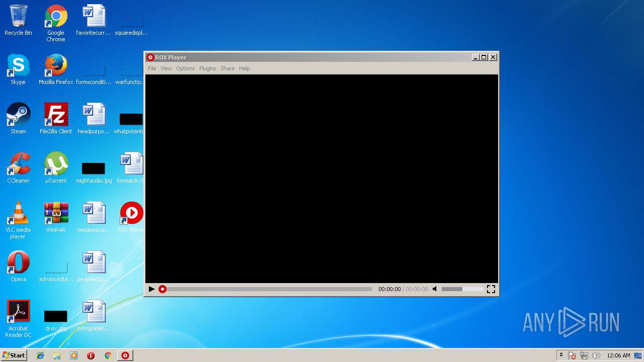The height and width of the screenshot is (362, 644).
Task: Open the Plugins menu in ROX Player
Action: point(207,68)
